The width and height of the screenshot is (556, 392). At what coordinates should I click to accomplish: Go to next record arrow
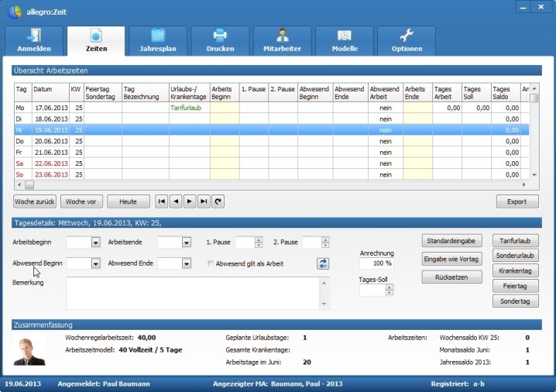190,201
